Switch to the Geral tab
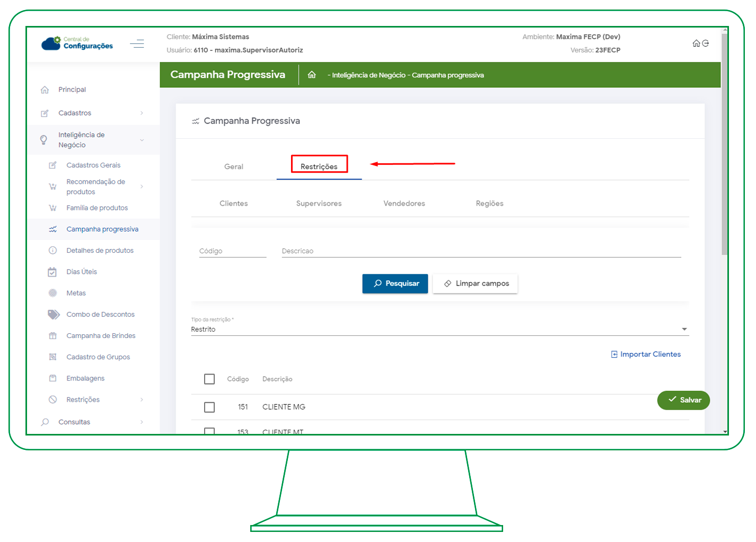 coord(233,166)
